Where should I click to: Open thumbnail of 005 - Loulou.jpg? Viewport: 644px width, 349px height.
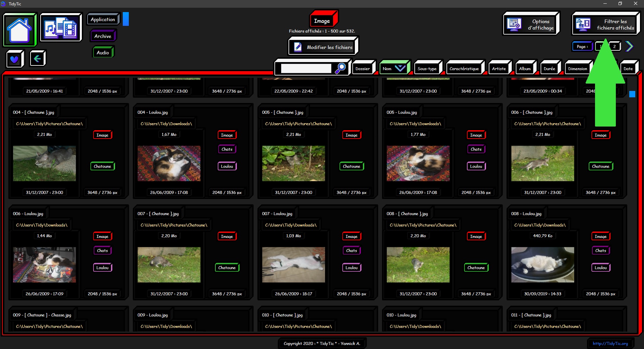[418, 163]
